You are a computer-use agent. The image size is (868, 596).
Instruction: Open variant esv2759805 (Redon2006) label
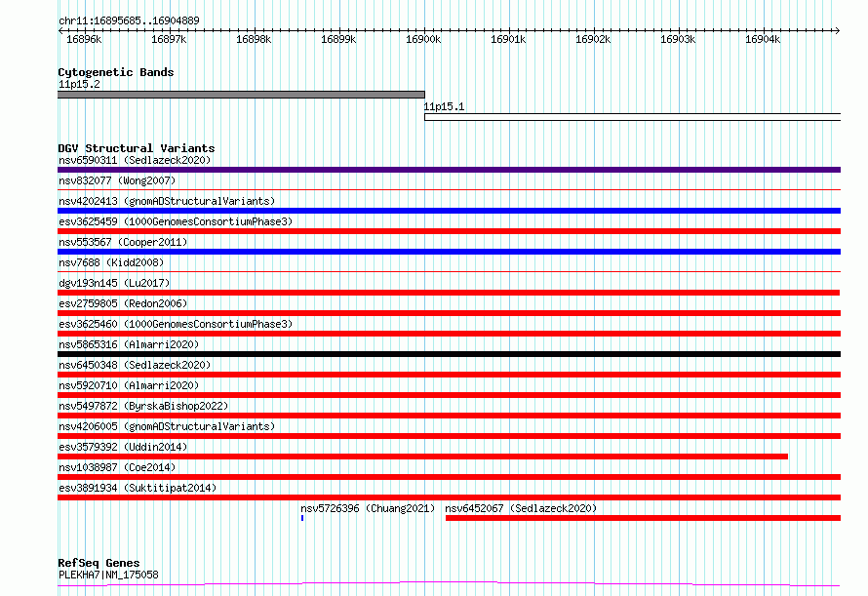pyautogui.click(x=123, y=303)
